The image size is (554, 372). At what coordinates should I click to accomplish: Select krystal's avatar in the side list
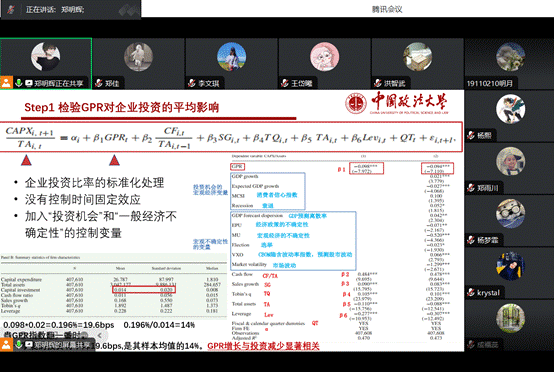tap(510, 266)
